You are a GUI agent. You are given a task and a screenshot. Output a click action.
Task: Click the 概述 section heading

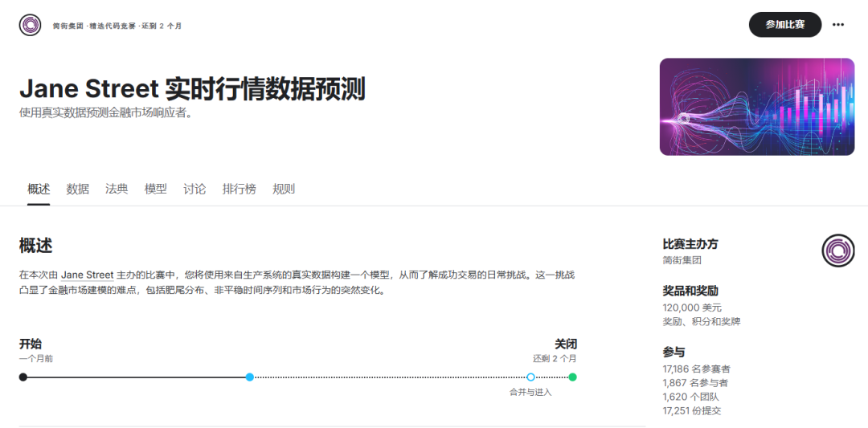coord(36,246)
